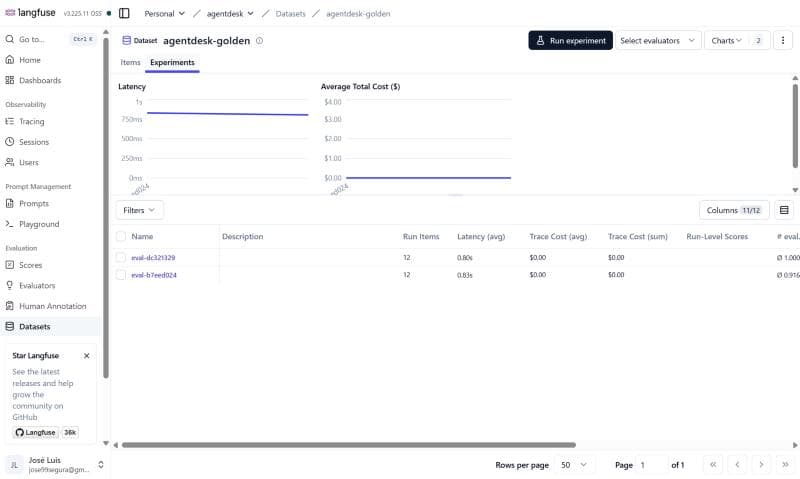The image size is (800, 479).
Task: Click the Dataset icon beside title
Action: point(127,40)
